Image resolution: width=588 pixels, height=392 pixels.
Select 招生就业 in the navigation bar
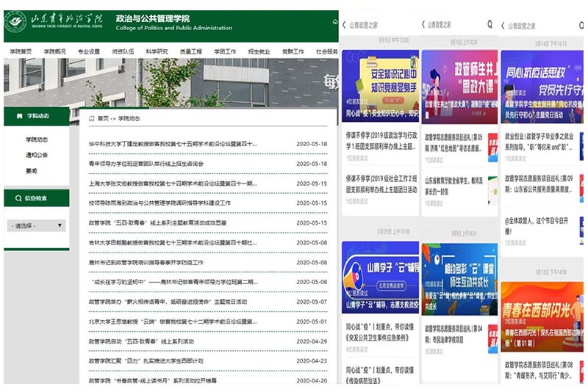(259, 52)
